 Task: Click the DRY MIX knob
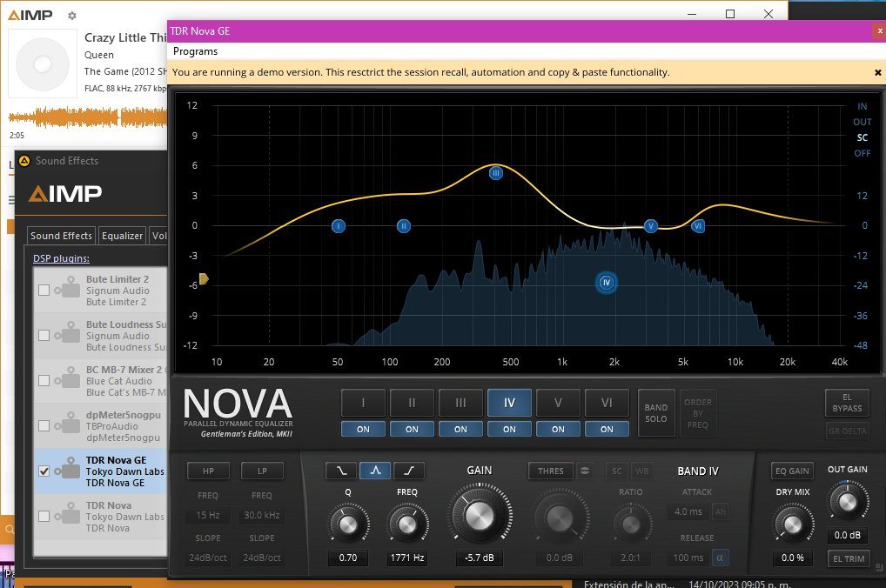pyautogui.click(x=792, y=524)
